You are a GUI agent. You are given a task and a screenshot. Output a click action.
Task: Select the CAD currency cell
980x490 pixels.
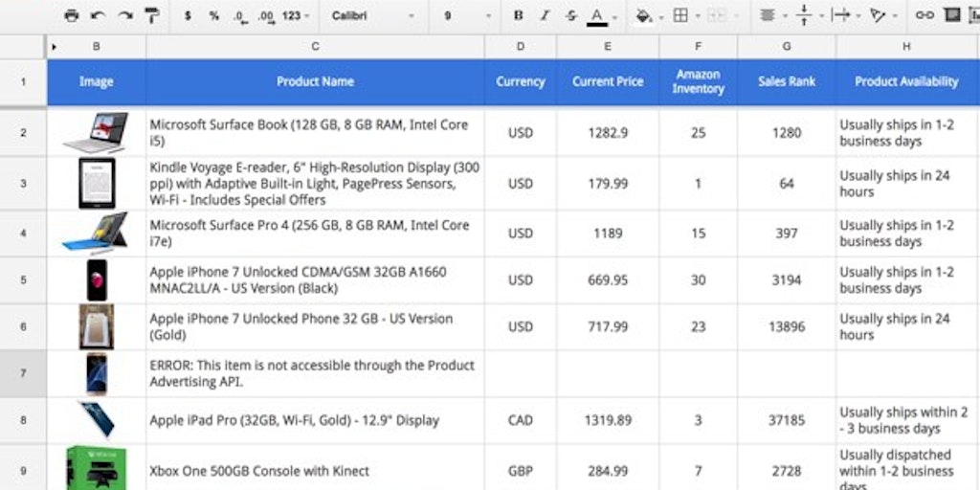[521, 421]
